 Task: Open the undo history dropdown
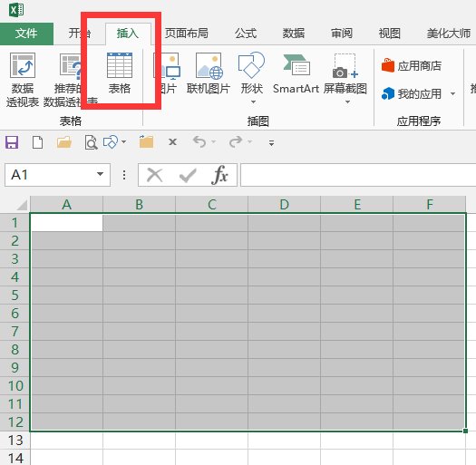point(214,141)
